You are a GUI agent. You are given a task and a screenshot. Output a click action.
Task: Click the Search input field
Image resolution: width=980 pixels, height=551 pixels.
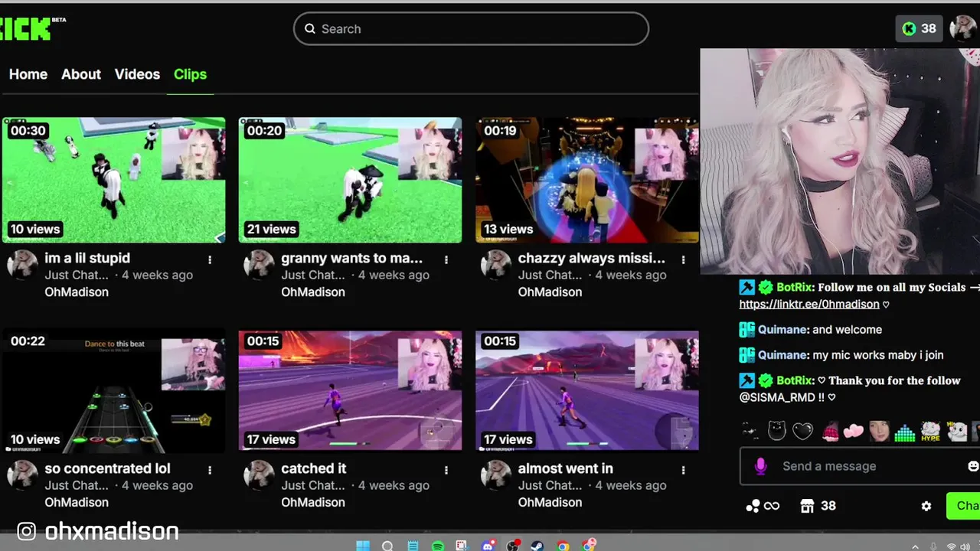pos(471,29)
